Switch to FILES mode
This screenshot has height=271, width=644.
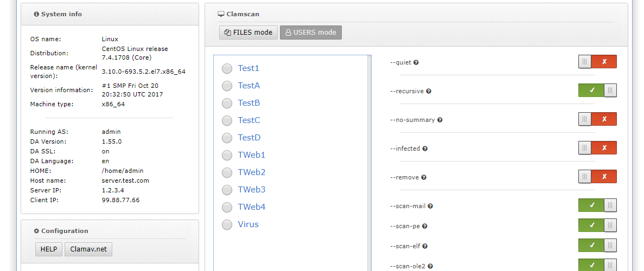pos(248,33)
